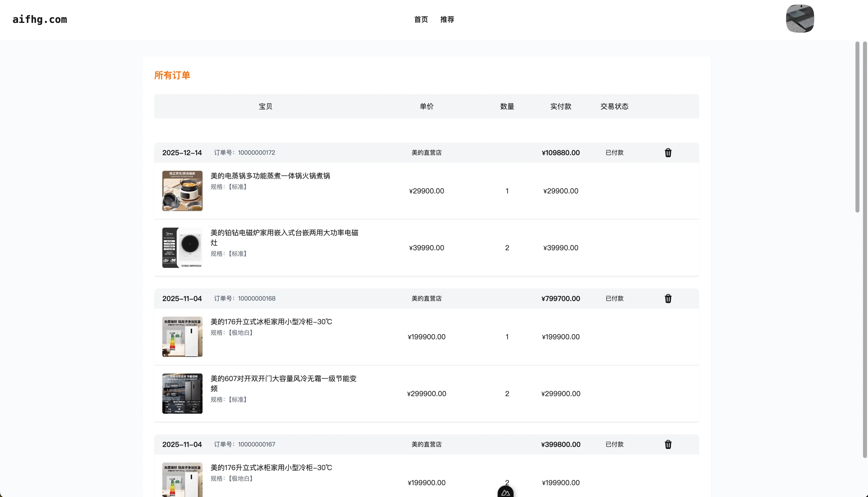Go to the 首页 menu item
This screenshot has width=868, height=497.
click(x=421, y=19)
